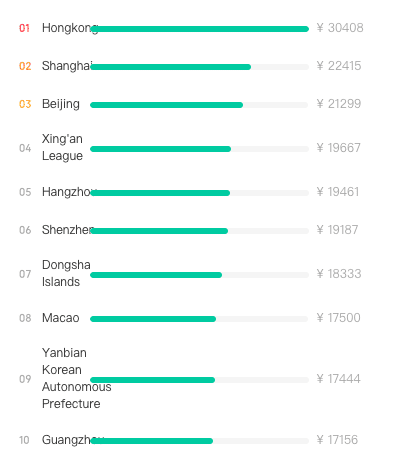397x469 pixels.
Task: Click the Guangzhou progress bar
Action: [199, 441]
